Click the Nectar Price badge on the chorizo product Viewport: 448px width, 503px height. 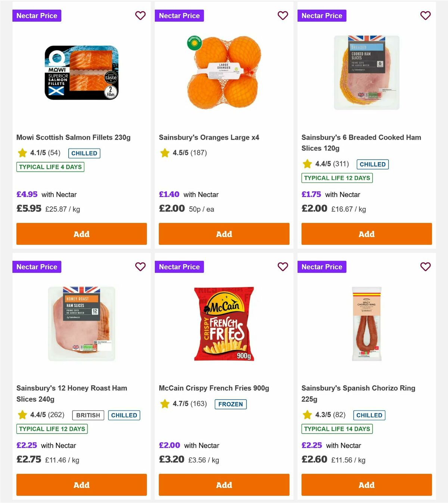coord(322,267)
